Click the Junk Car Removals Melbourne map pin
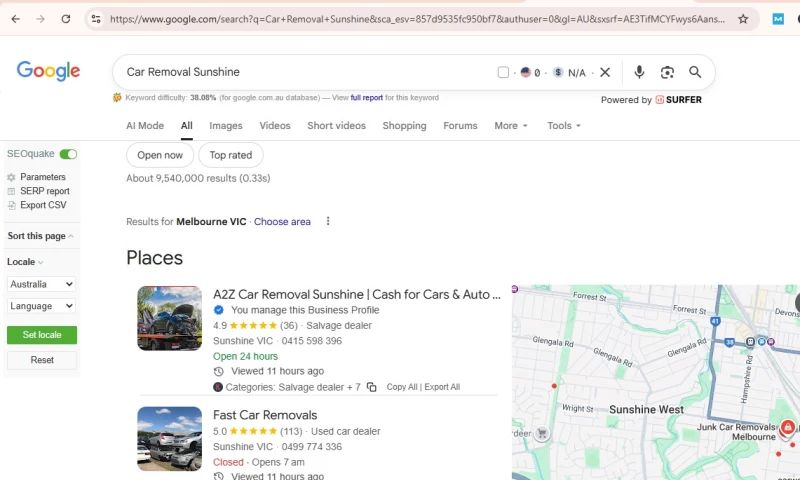The image size is (800, 480). (787, 427)
